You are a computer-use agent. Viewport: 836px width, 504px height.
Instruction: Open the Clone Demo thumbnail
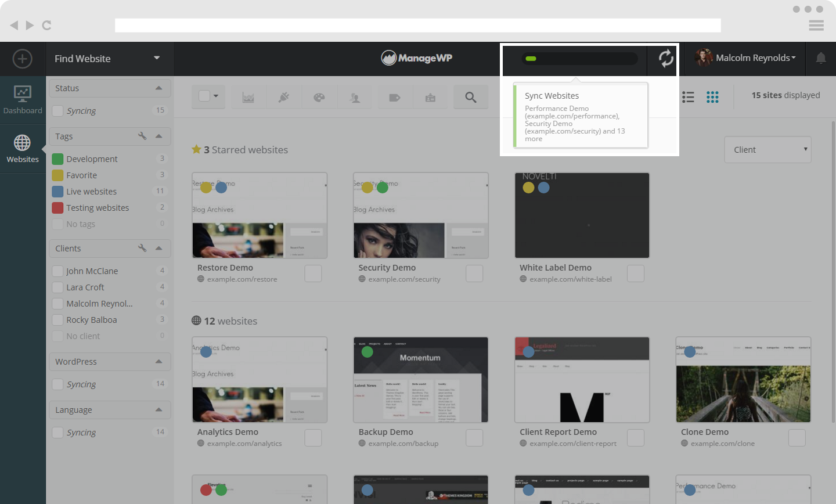point(743,380)
